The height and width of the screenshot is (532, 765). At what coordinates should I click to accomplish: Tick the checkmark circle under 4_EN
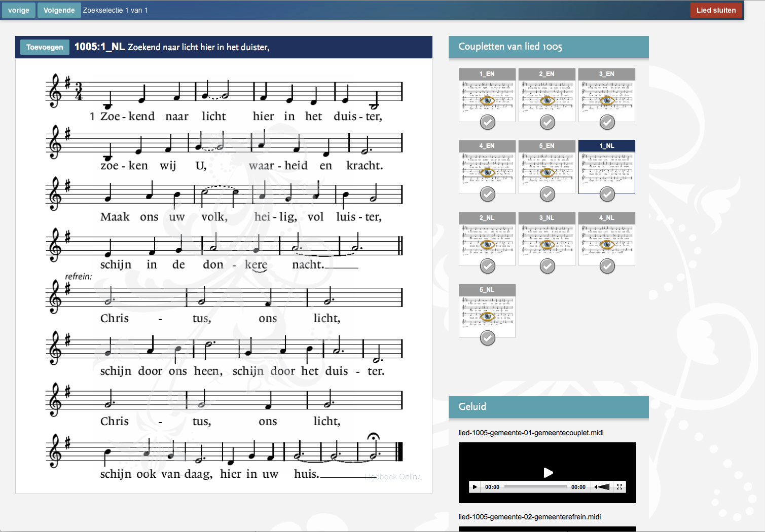488,194
